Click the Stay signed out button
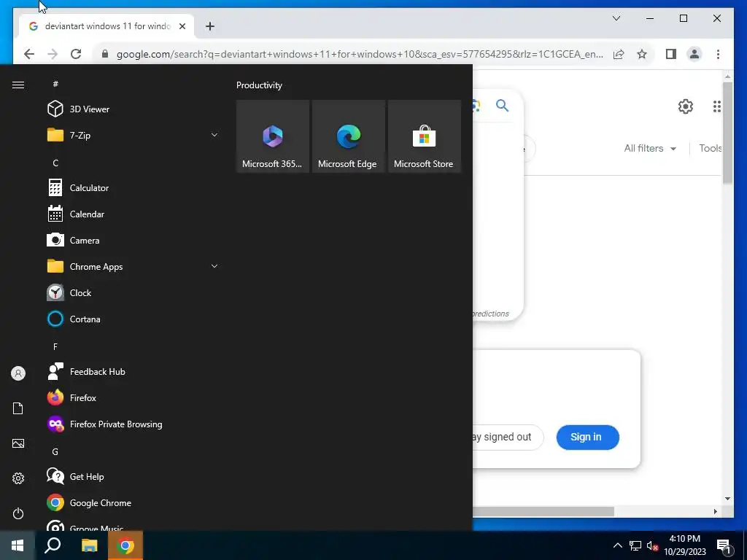 tap(508, 437)
